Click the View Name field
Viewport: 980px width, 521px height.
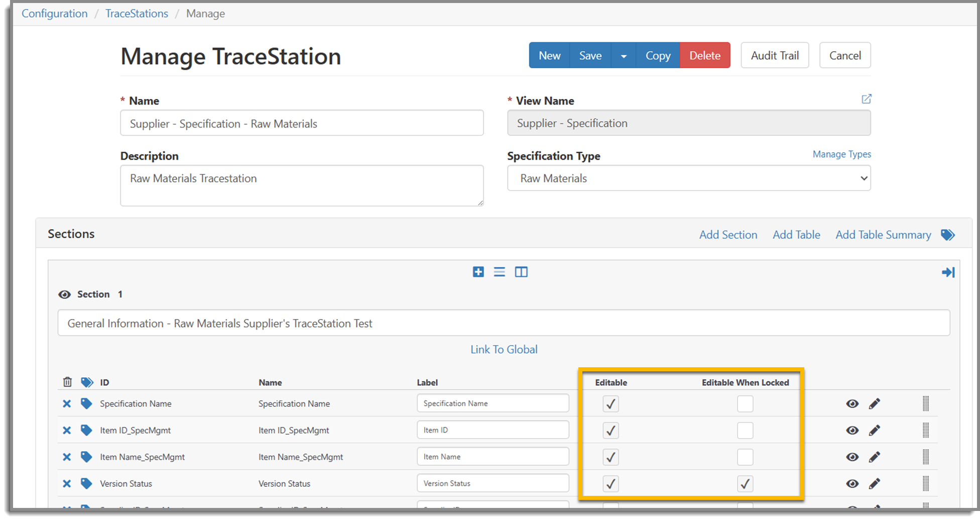[689, 123]
